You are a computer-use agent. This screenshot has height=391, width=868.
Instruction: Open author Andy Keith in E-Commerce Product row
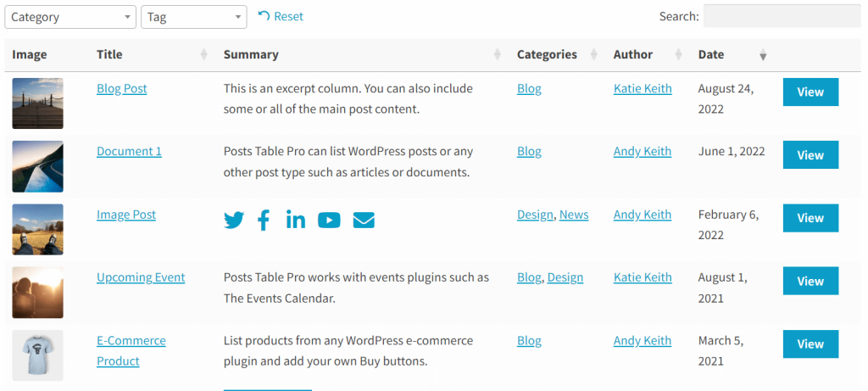click(643, 341)
